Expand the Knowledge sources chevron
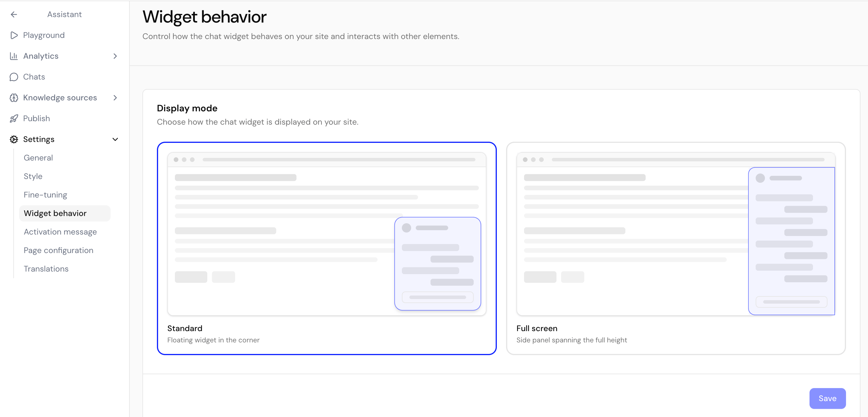Viewport: 868px width, 417px height. click(115, 98)
